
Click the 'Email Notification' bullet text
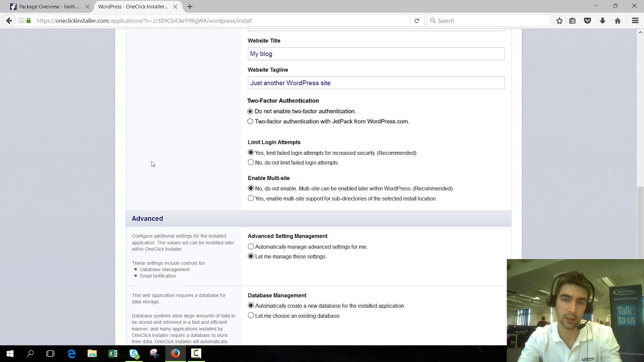[x=158, y=276]
